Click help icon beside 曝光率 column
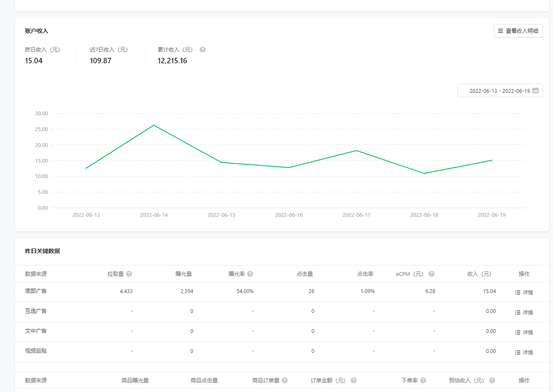The width and height of the screenshot is (553, 392). pos(250,274)
